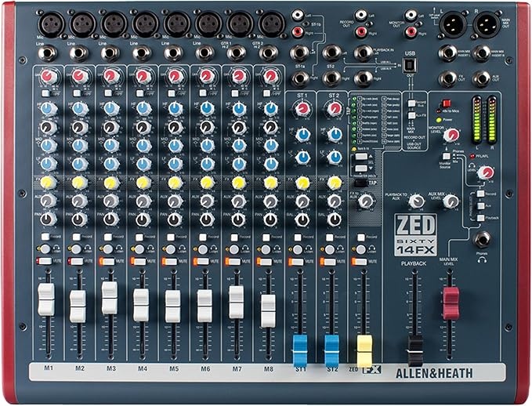Select the ST-1a Left jack socket
Viewport: 532px width, 406px height.
tap(299, 53)
